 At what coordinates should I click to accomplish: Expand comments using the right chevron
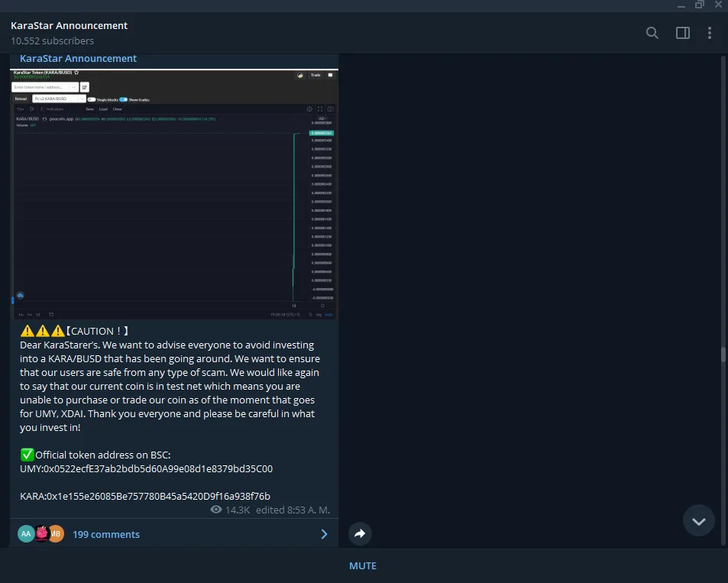(324, 534)
